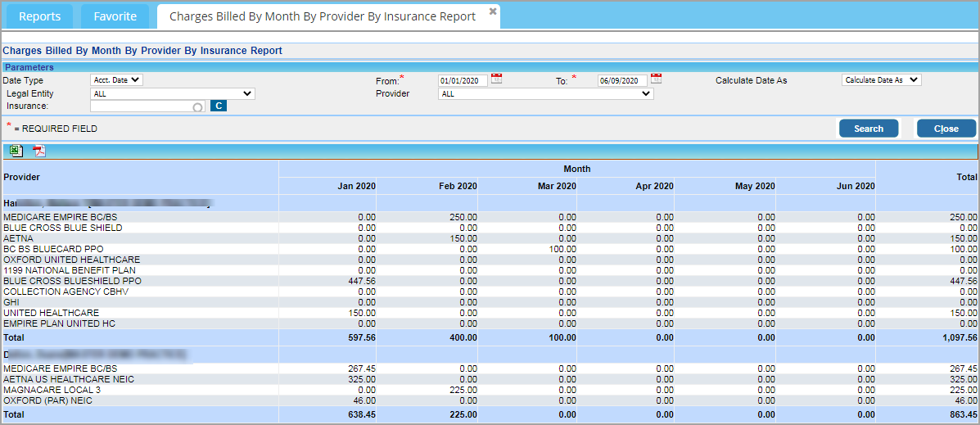This screenshot has height=425, width=980.
Task: Focus the To date input field
Action: coord(622,80)
